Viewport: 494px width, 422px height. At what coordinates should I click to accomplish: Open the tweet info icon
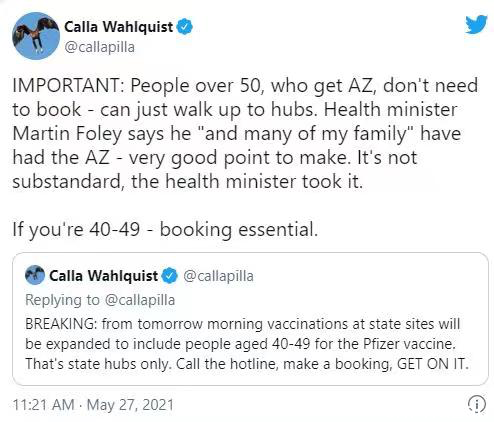click(x=477, y=405)
